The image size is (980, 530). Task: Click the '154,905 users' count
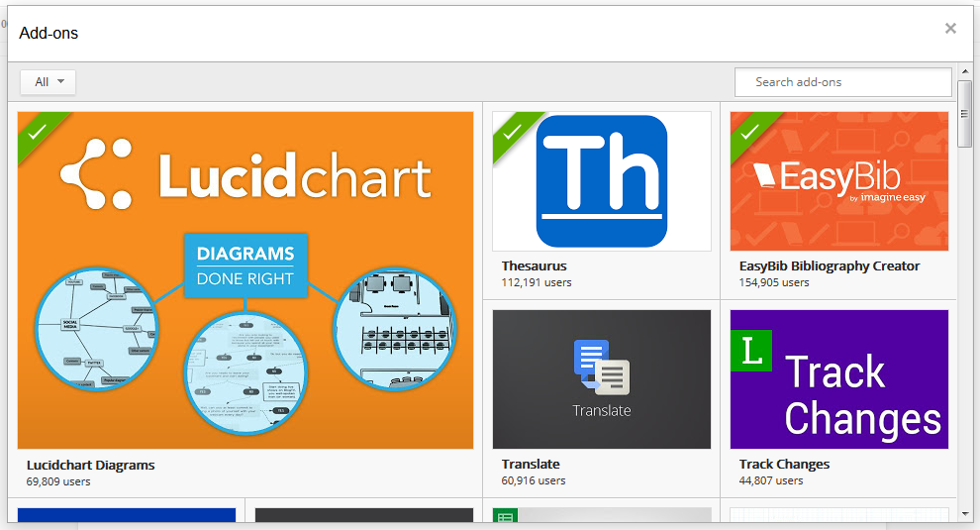coord(774,283)
